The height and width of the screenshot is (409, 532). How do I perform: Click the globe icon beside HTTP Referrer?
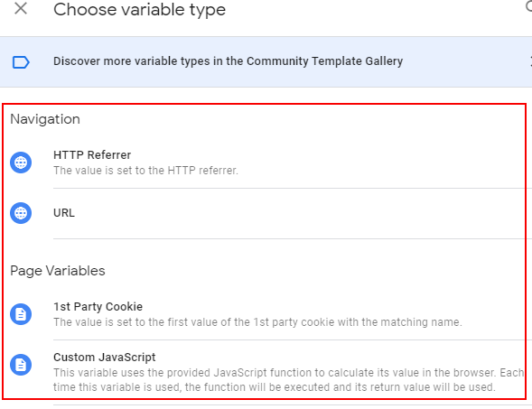[21, 163]
